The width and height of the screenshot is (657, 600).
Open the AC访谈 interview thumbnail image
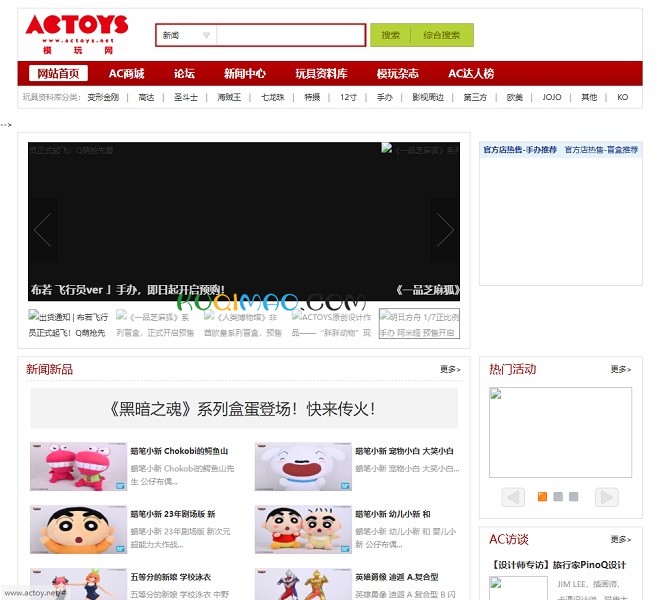pyautogui.click(x=518, y=588)
